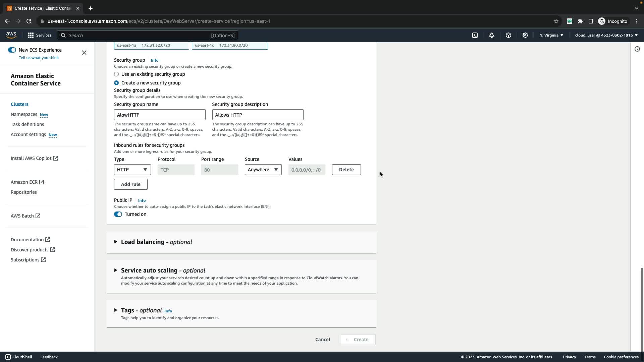644x362 pixels.
Task: Open Task definitions in the sidebar
Action: (x=27, y=124)
